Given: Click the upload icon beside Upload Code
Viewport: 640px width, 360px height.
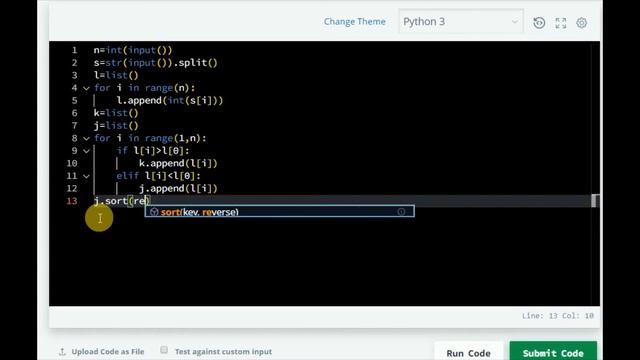Looking at the screenshot, I should [62, 351].
